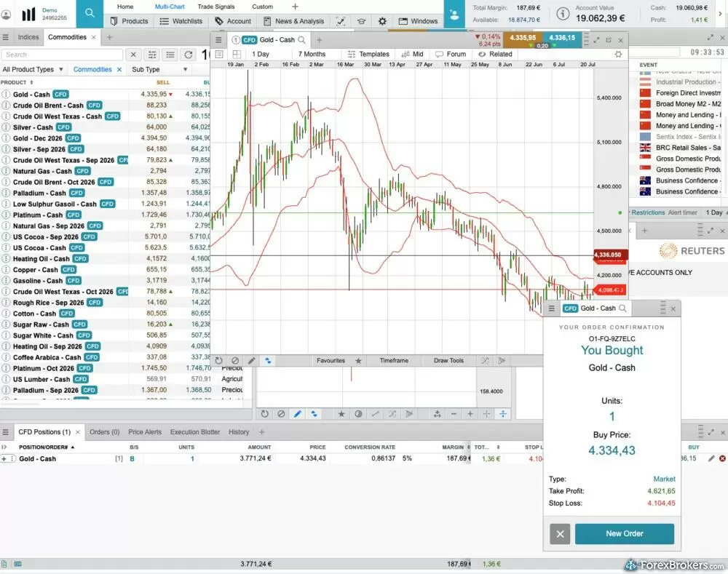Click magnifier in order confirmation header
This screenshot has width=728, height=574.
point(622,308)
